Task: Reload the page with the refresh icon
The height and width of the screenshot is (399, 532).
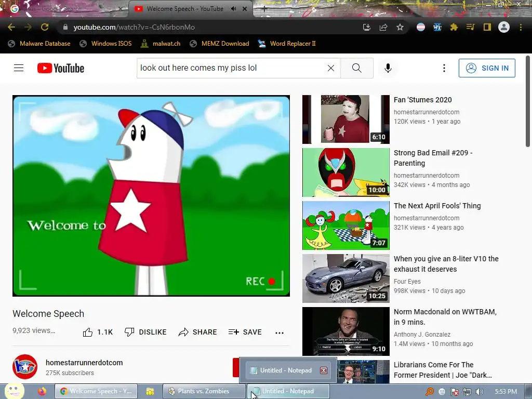Action: click(45, 27)
